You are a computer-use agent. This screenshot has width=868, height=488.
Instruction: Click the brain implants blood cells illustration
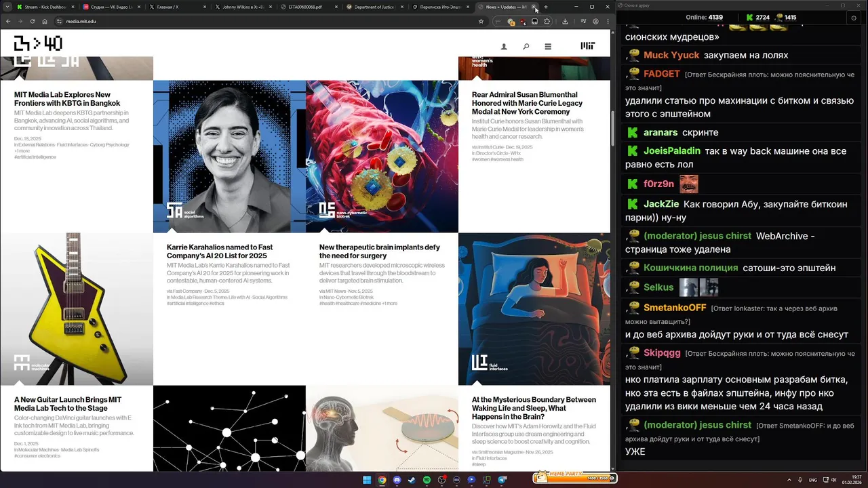coord(382,157)
